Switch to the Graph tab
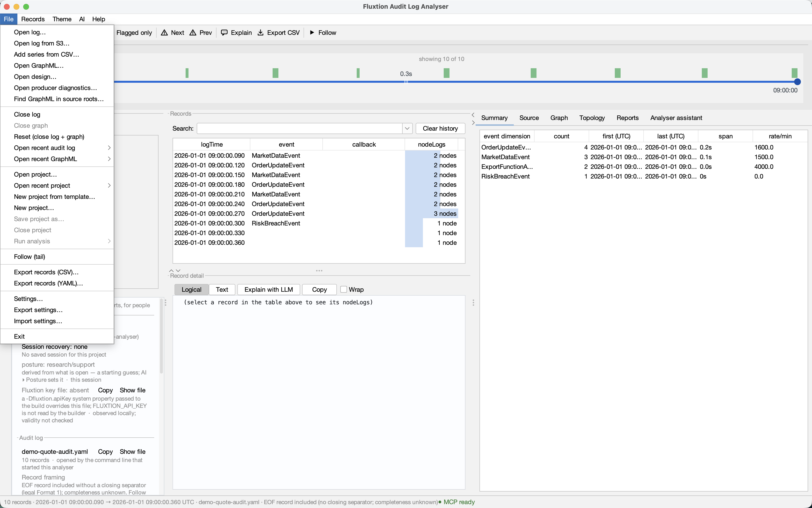 559,118
